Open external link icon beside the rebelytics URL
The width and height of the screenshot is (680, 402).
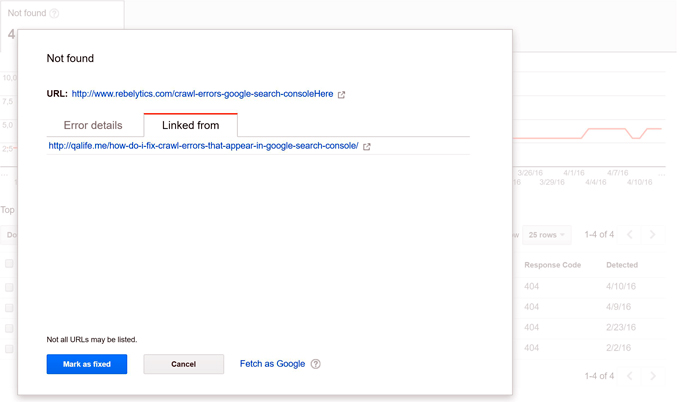tap(342, 95)
